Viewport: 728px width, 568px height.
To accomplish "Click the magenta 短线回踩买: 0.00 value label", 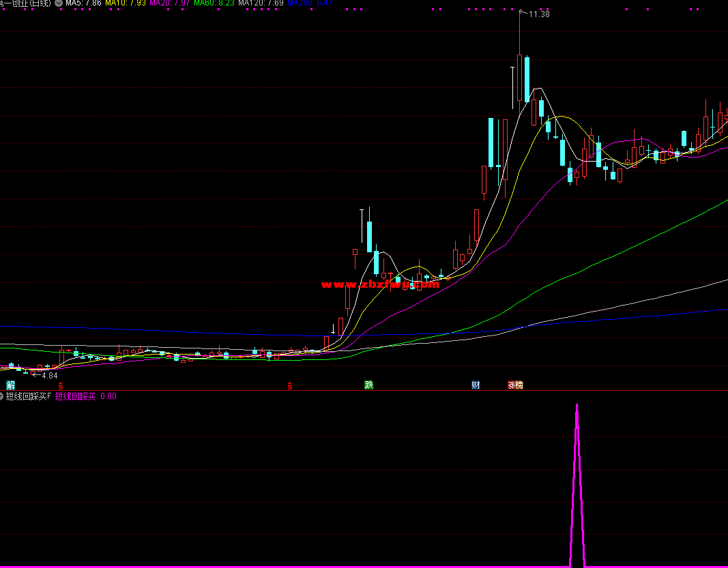I will pyautogui.click(x=86, y=396).
